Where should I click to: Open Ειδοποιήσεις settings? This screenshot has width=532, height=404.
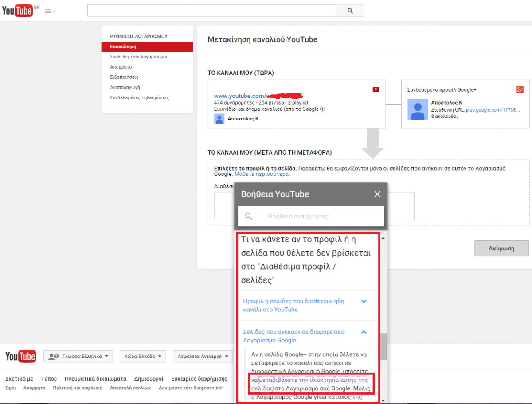pos(124,77)
